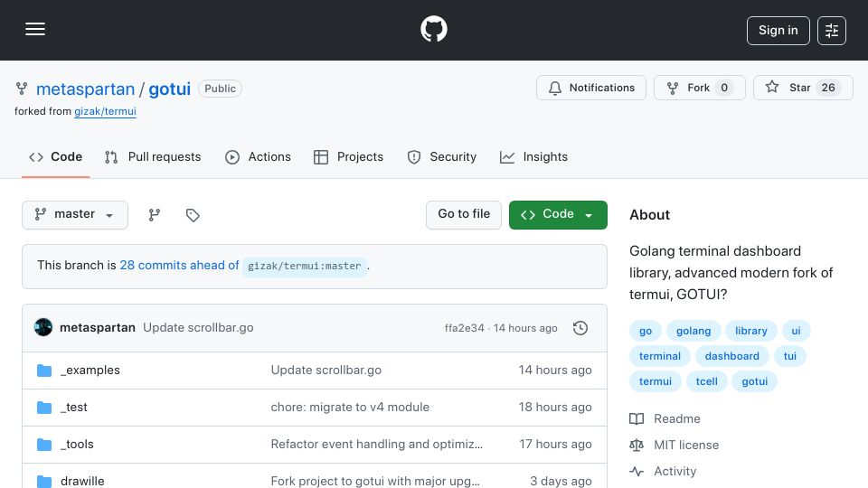Open commit hash ffa2e34
868x488 pixels.
(465, 328)
